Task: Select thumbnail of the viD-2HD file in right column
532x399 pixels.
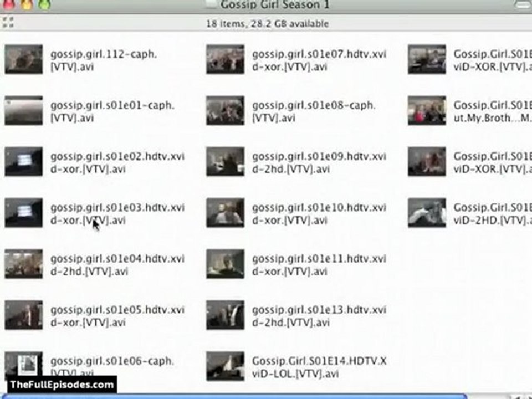Action: 427,213
